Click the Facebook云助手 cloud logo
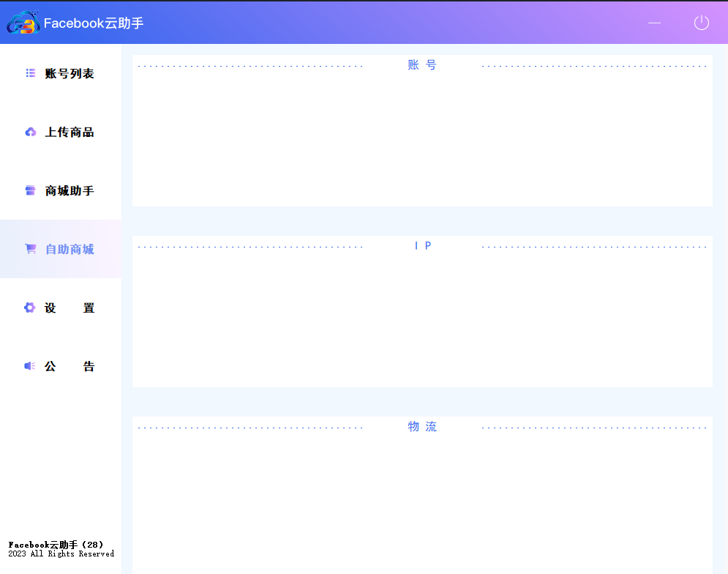This screenshot has height=574, width=728. [23, 23]
